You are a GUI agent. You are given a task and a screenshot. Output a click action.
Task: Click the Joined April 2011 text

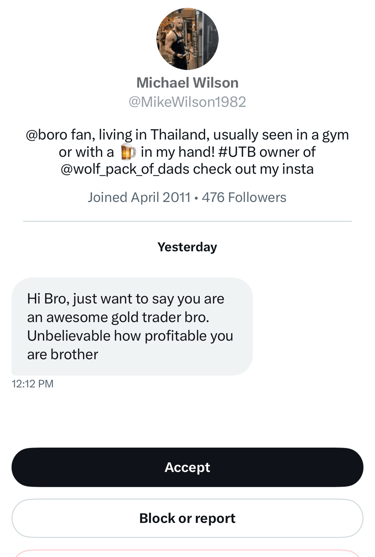(x=139, y=197)
